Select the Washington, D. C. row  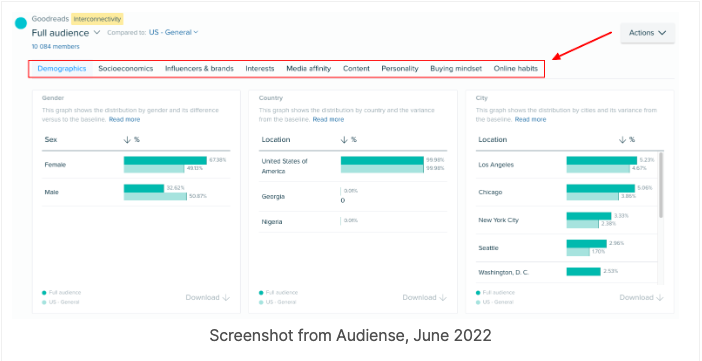tap(566, 272)
